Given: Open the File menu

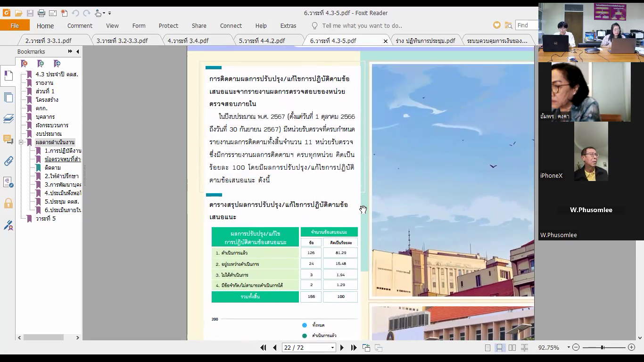Looking at the screenshot, I should pos(15,25).
